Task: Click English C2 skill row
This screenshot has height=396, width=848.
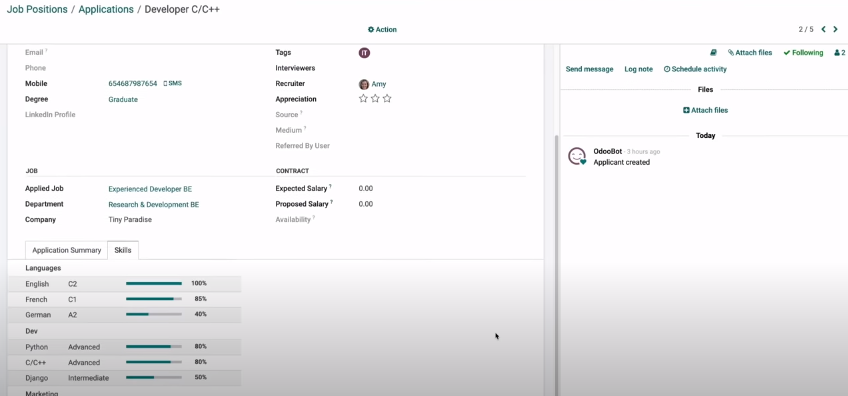Action: tap(124, 284)
